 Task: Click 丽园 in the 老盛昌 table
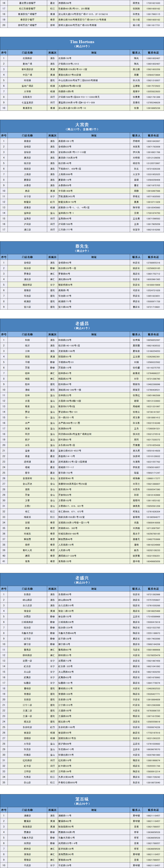27,356
